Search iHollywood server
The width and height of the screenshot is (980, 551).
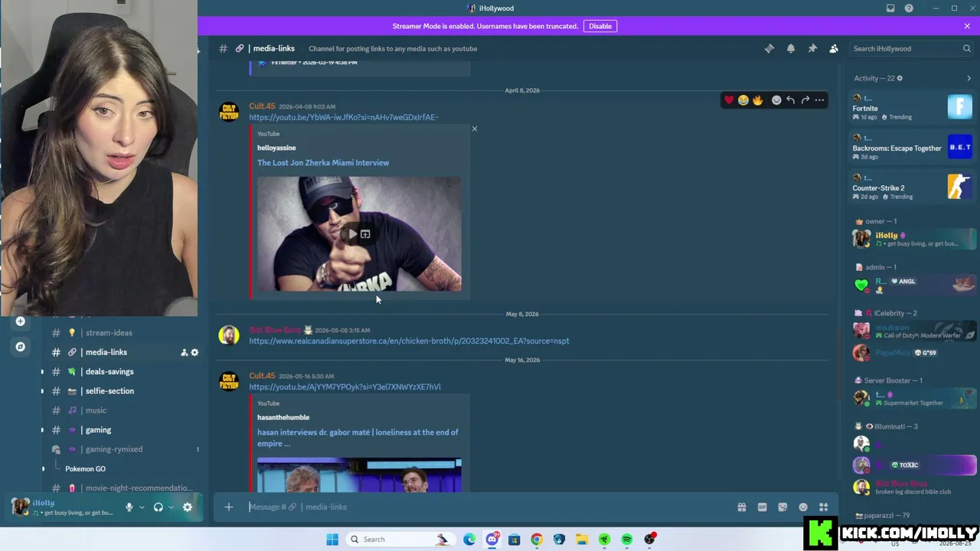[911, 48]
